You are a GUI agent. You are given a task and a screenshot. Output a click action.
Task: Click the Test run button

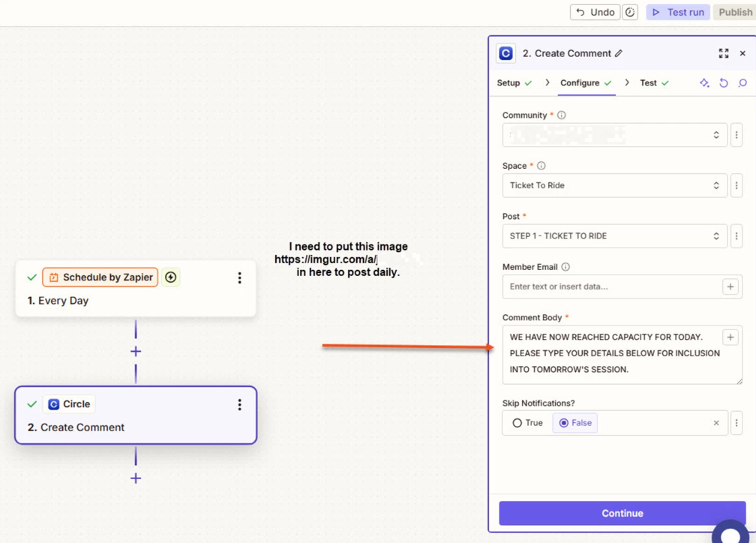[677, 12]
